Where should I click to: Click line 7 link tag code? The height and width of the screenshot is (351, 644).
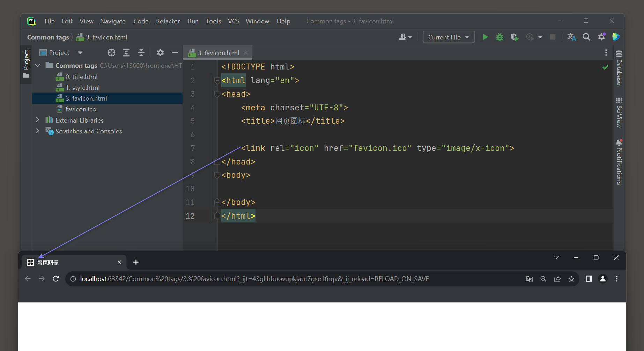377,148
